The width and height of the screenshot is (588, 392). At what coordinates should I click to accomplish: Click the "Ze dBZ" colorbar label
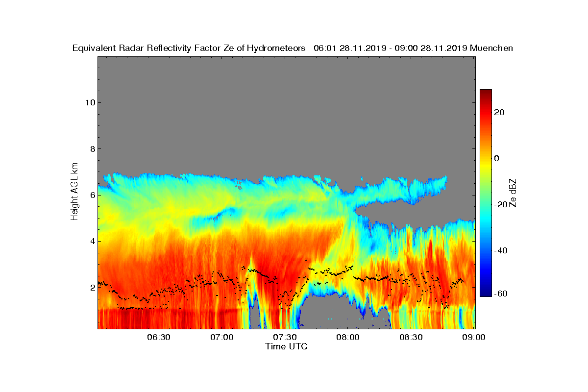(513, 193)
